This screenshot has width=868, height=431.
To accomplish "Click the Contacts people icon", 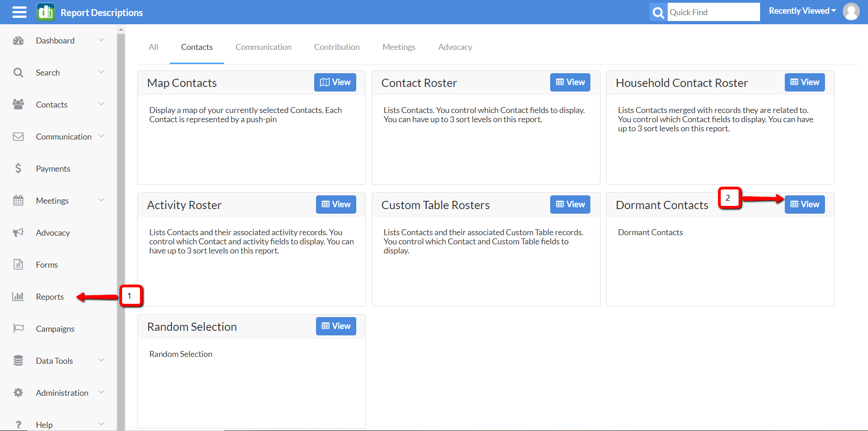I will pyautogui.click(x=18, y=104).
